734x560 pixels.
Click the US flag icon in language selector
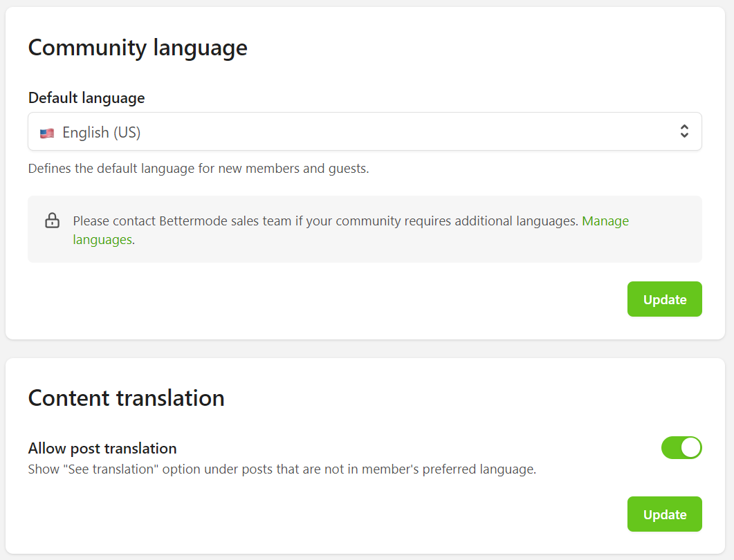(x=46, y=131)
